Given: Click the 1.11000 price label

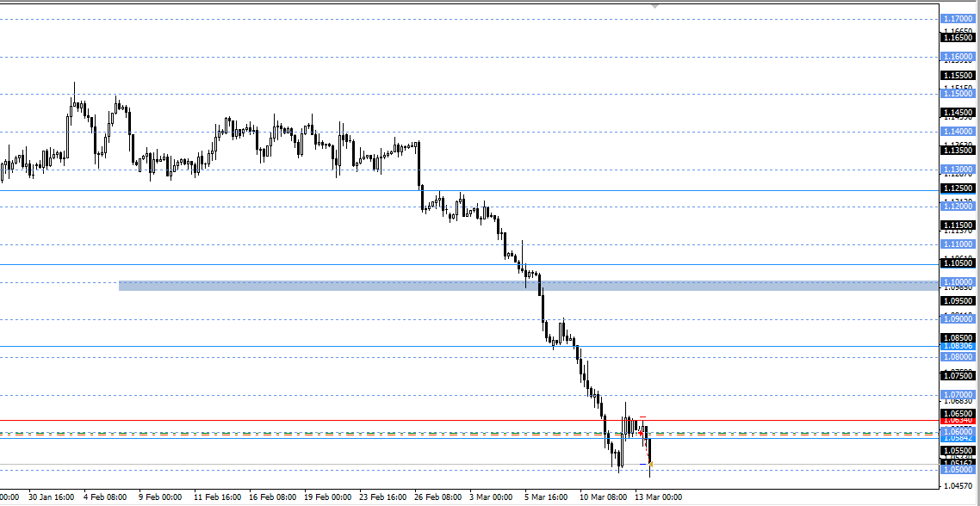Looking at the screenshot, I should pos(958,244).
